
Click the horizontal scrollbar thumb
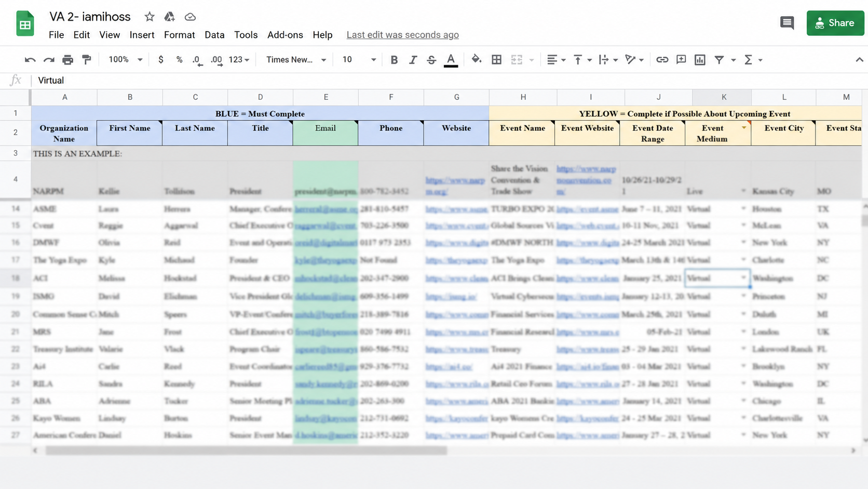tap(246, 451)
